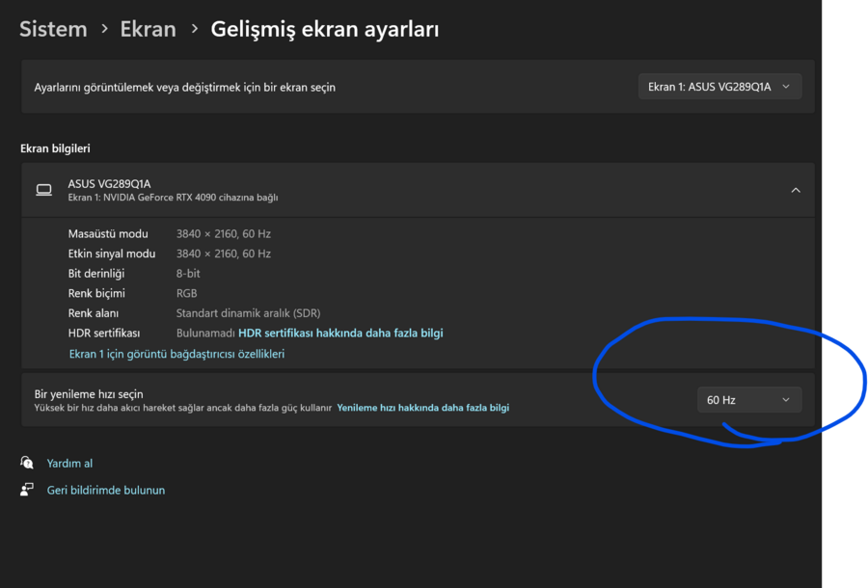Select the Etkin sinyal modu value text
Viewport: 868px width, 588px height.
coord(223,254)
